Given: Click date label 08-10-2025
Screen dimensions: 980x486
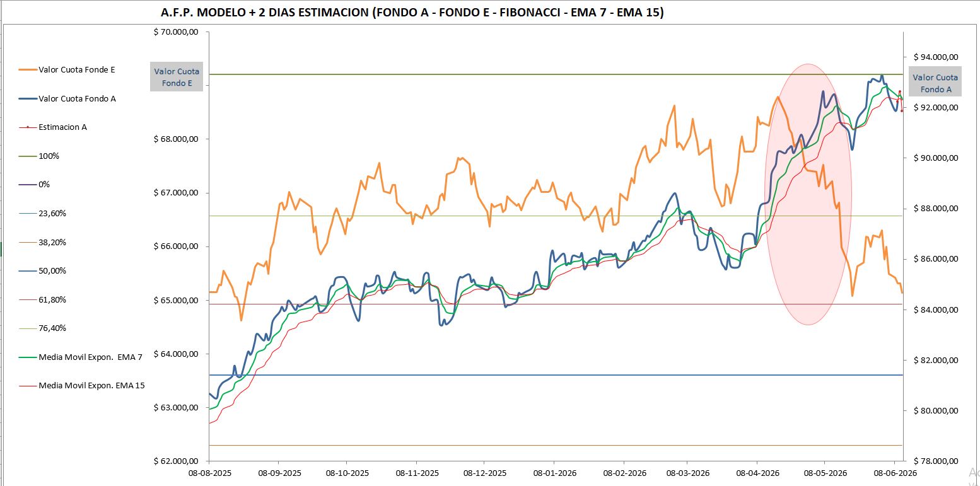Looking at the screenshot, I should click(x=347, y=473).
